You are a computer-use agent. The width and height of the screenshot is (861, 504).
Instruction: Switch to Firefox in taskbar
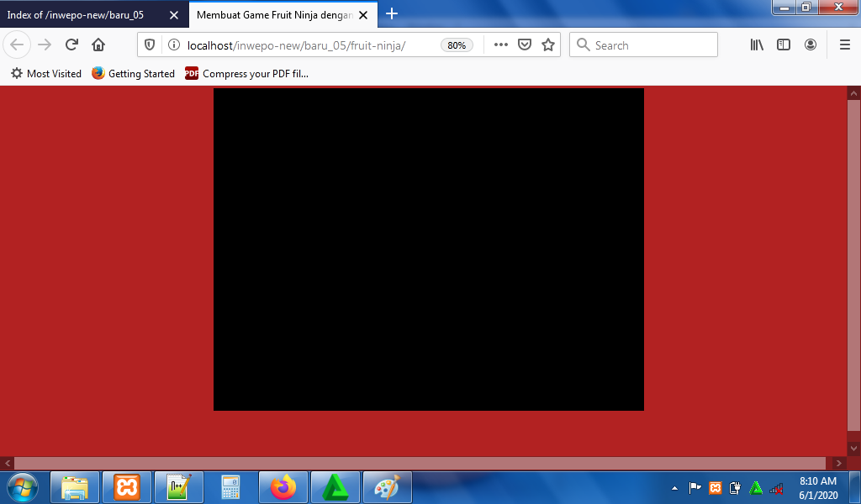[x=283, y=487]
